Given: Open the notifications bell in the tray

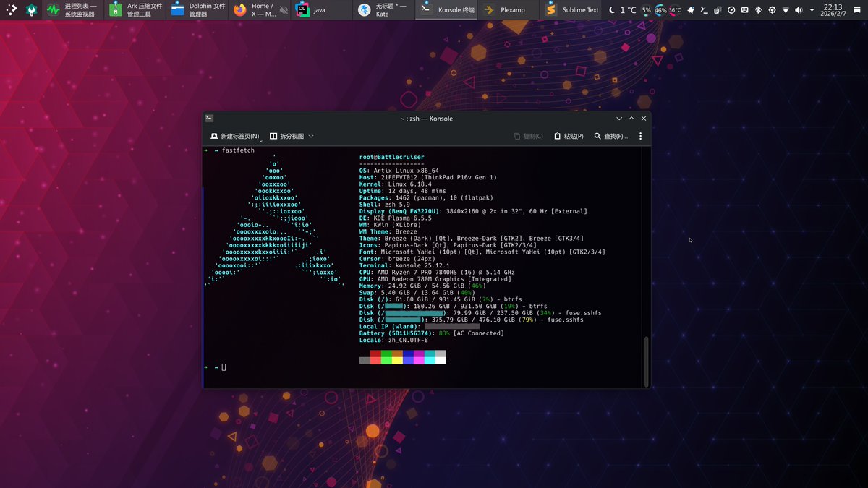Looking at the screenshot, I should 690,10.
